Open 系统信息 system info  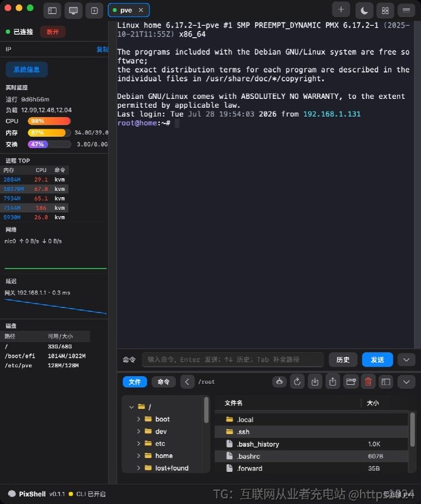pos(26,69)
